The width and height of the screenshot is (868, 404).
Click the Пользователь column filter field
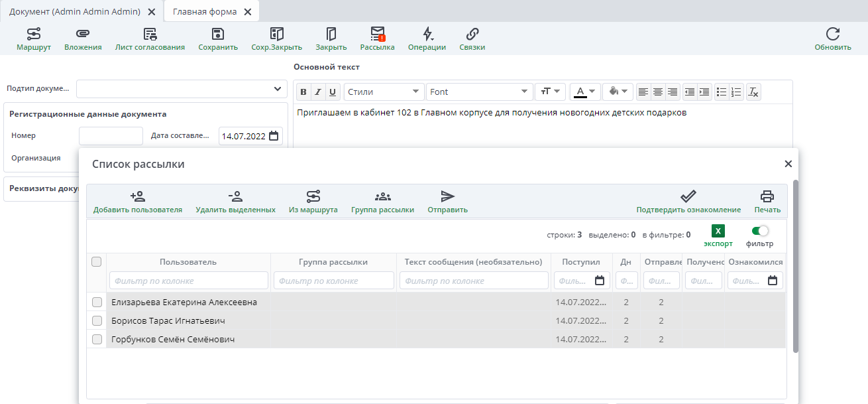coord(189,281)
